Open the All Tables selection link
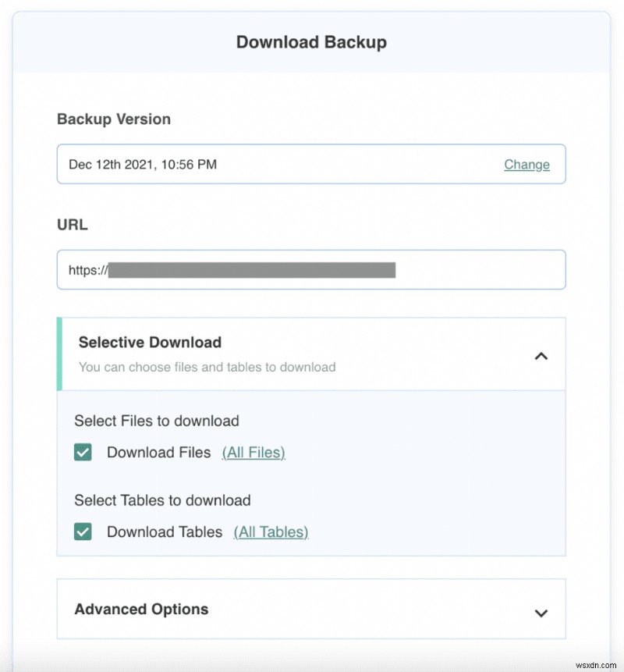624x672 pixels. click(271, 532)
